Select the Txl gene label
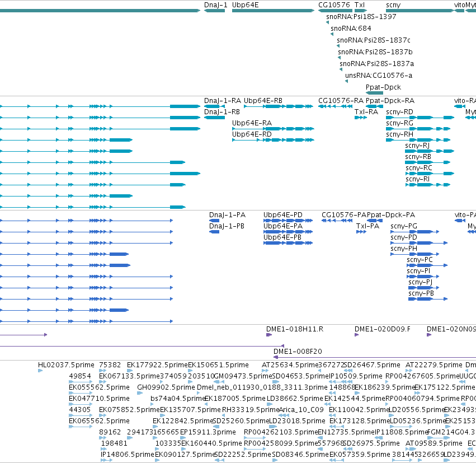The height and width of the screenshot is (463, 476). [x=360, y=5]
